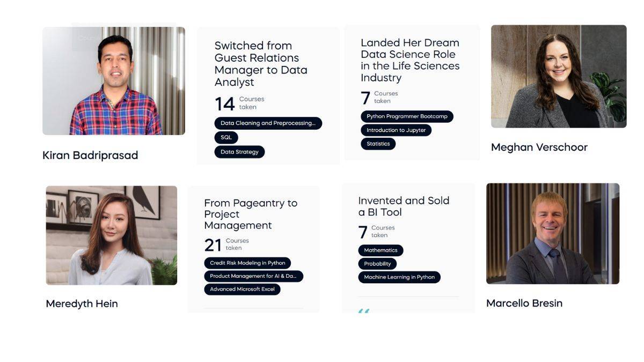
Task: Click the 'SQL' course tag
Action: 226,137
